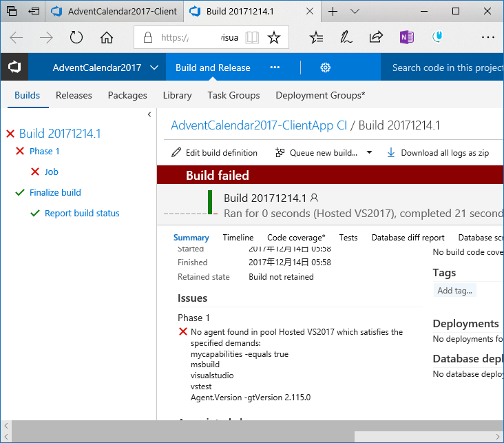
Task: Open Queue new build dropdown arrow
Action: pyautogui.click(x=369, y=152)
